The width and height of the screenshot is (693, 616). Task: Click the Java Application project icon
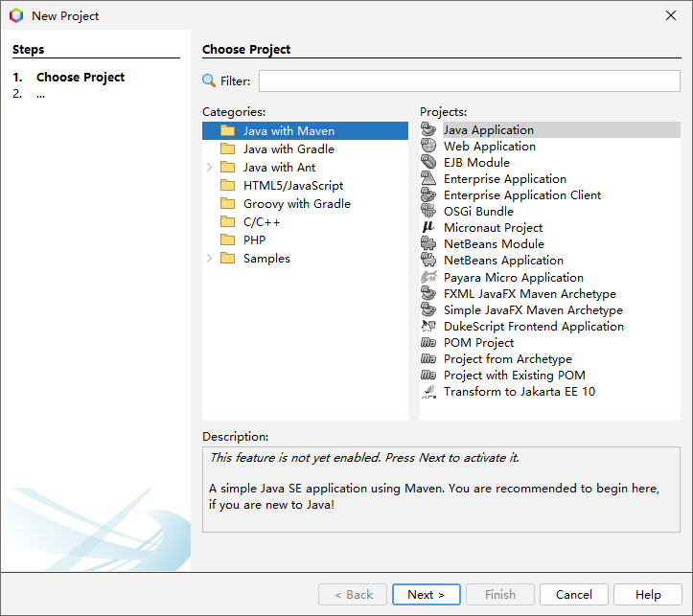[428, 130]
